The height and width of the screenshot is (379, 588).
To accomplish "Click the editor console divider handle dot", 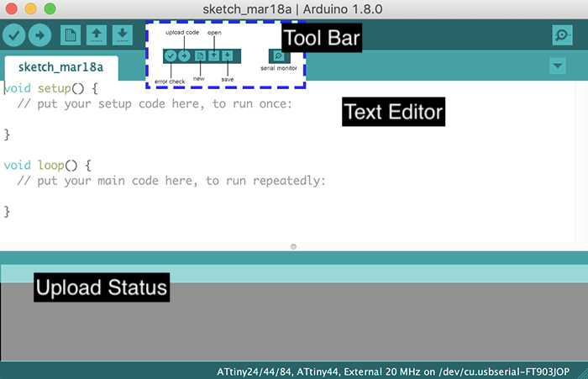I will (293, 246).
